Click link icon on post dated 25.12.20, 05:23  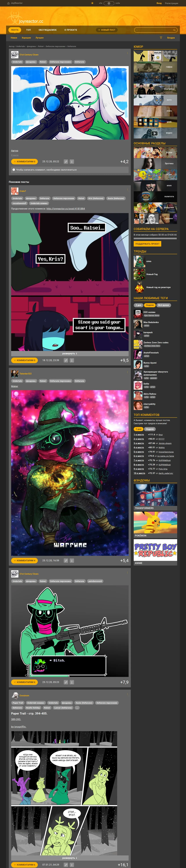pos(66,682)
